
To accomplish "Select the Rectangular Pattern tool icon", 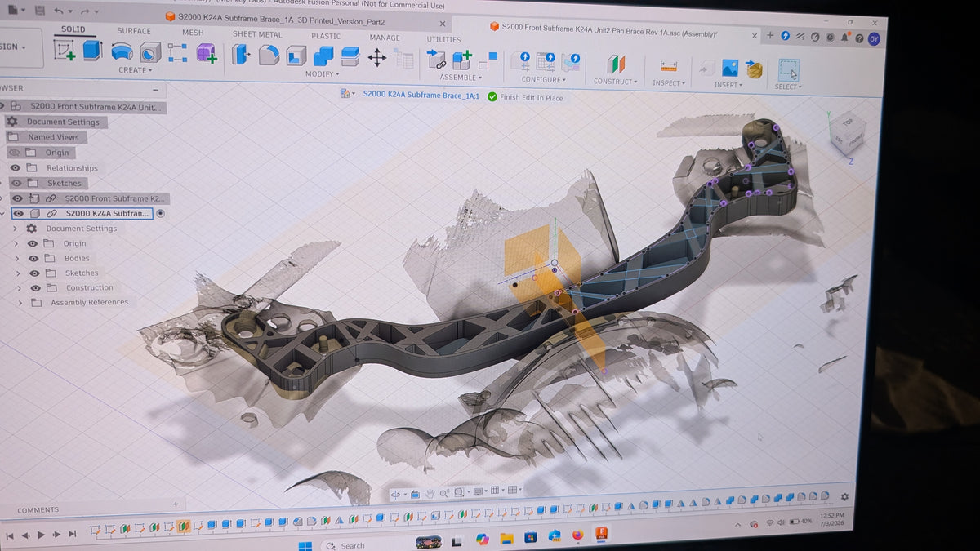I will [x=177, y=53].
